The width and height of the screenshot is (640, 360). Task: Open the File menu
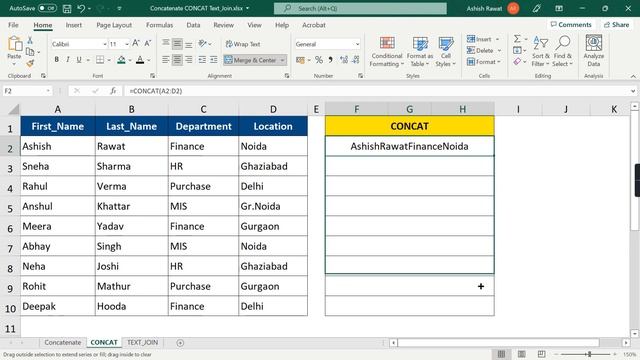tap(13, 25)
